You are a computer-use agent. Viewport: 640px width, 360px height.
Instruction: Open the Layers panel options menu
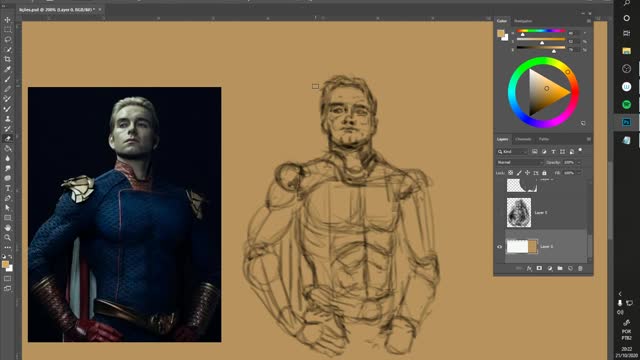(x=589, y=139)
